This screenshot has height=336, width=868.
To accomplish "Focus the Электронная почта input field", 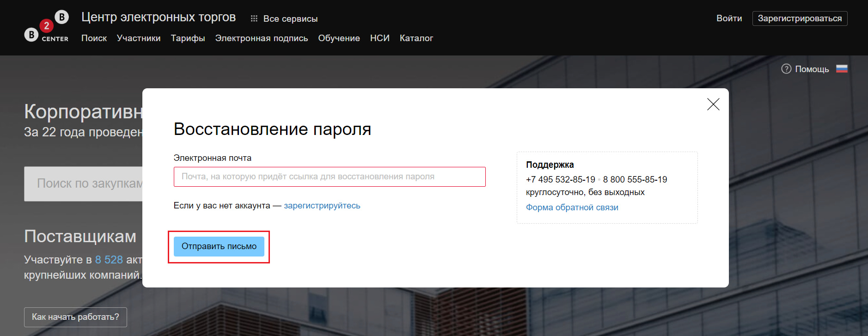I will pos(329,177).
